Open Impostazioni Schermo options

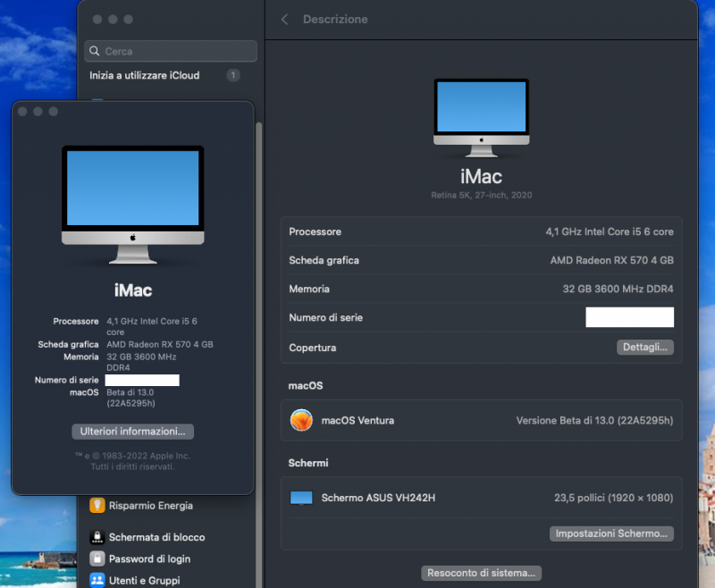pyautogui.click(x=611, y=533)
